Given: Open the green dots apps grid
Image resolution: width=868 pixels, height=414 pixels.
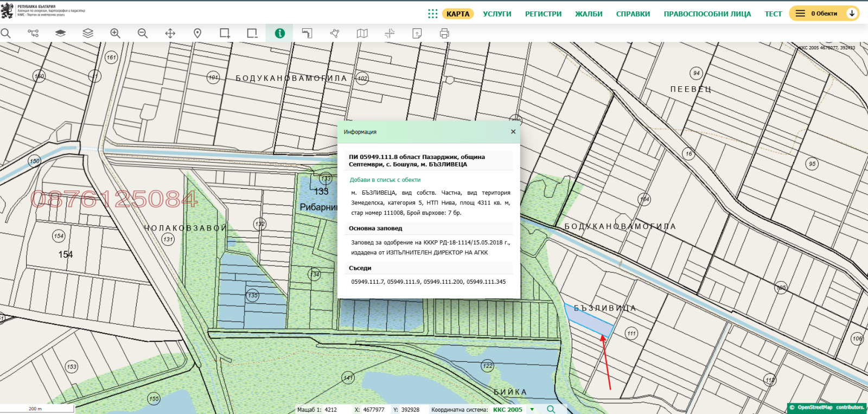Looking at the screenshot, I should (432, 14).
